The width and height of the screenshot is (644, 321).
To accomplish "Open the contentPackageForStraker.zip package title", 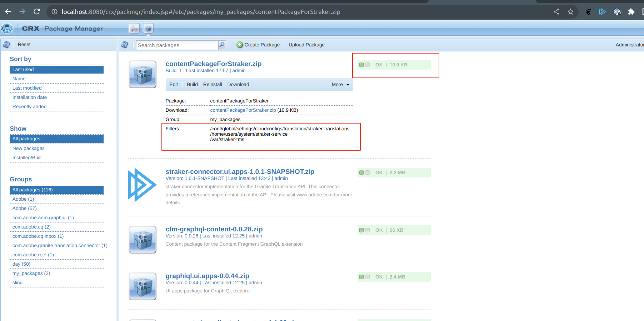I will (214, 64).
